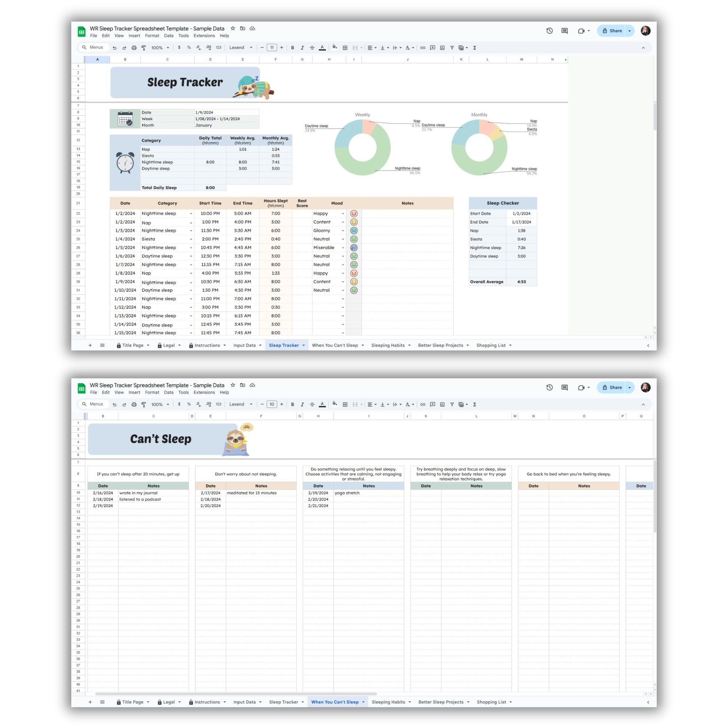This screenshot has height=728, width=728.
Task: Open the Format menu in Sleep Tracker window
Action: pos(152,36)
